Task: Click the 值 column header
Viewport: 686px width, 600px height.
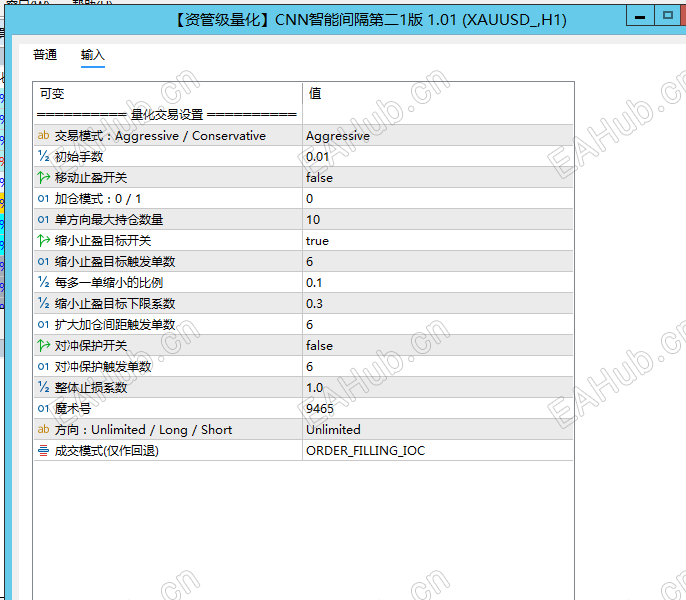Action: [x=315, y=93]
